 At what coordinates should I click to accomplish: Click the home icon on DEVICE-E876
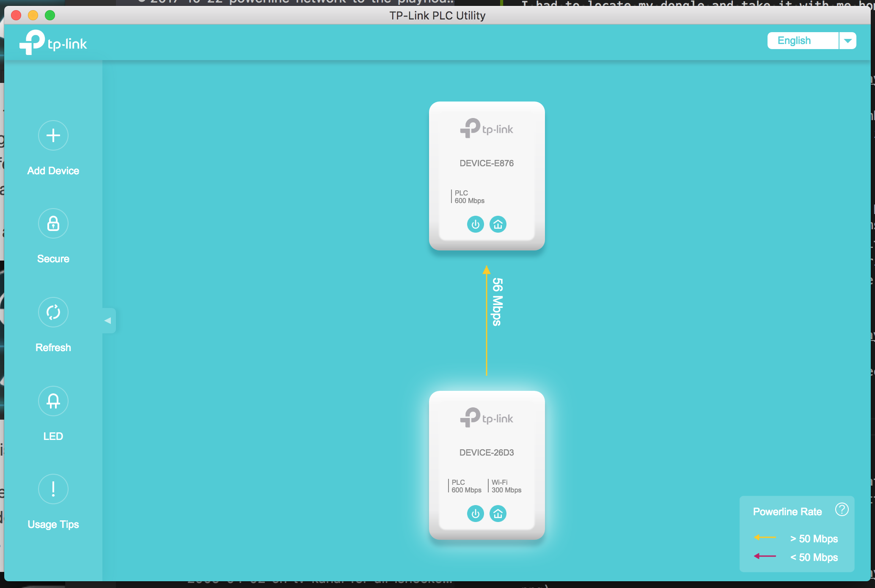498,224
